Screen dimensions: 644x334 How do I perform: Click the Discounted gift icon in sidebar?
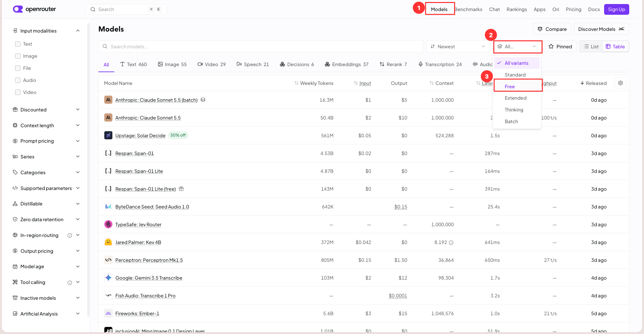tap(15, 109)
